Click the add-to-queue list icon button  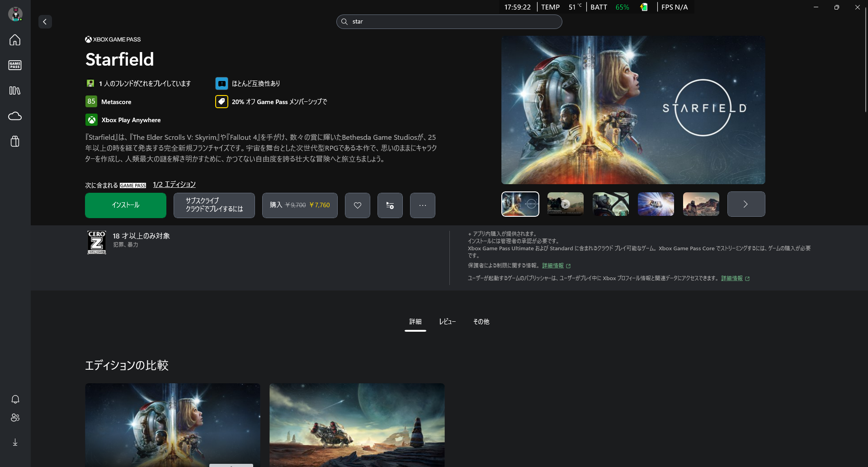point(390,205)
